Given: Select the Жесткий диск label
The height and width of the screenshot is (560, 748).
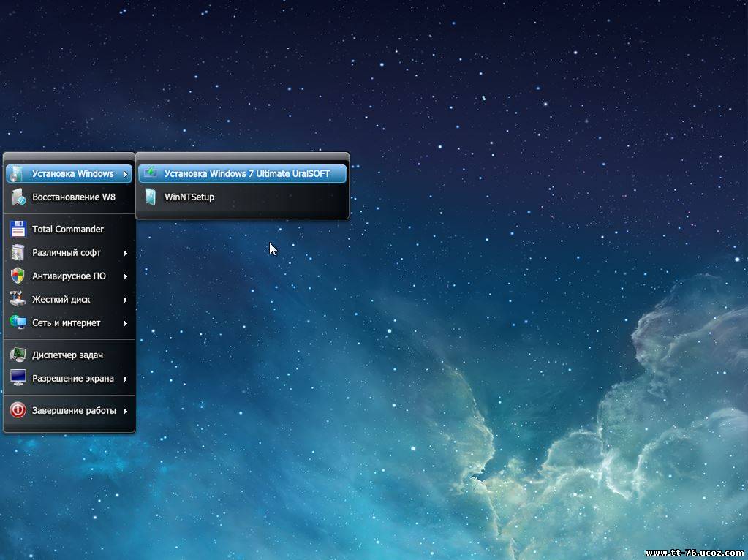Looking at the screenshot, I should click(x=61, y=299).
